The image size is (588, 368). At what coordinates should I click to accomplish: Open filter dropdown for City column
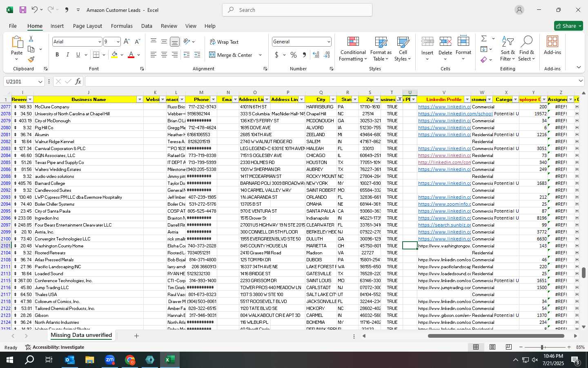pyautogui.click(x=332, y=99)
